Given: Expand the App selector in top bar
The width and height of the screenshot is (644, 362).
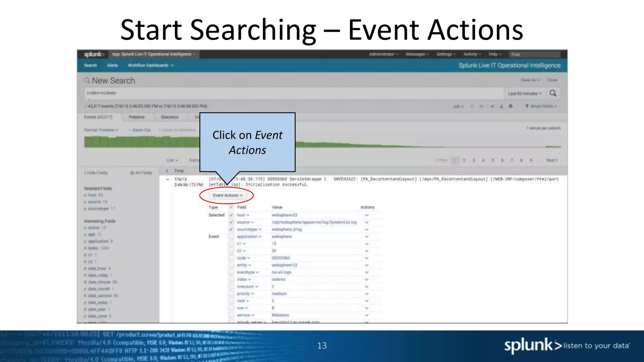Looking at the screenshot, I should tap(153, 54).
